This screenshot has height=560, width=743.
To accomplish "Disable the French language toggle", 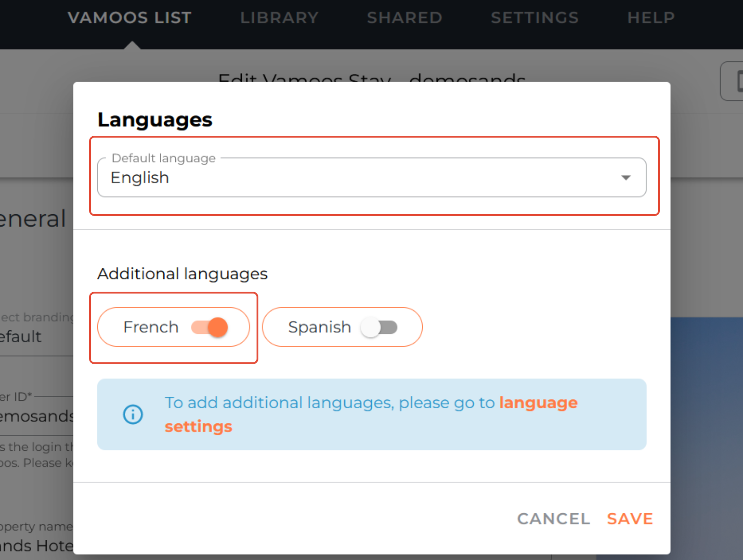I will 210,327.
